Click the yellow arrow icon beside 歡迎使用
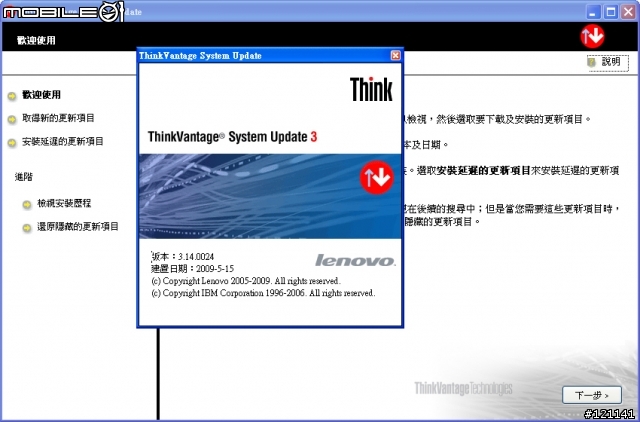Image resolution: width=640 pixels, height=422 pixels. (12, 96)
